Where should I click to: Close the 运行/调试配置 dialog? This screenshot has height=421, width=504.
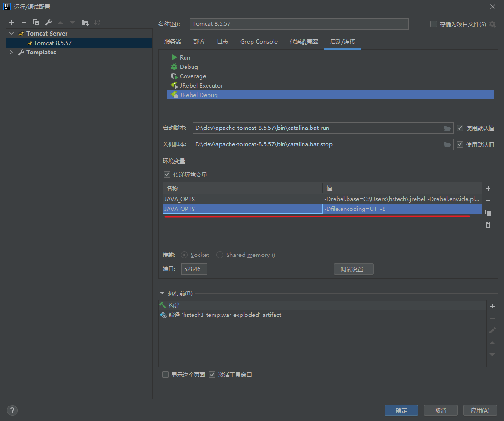pos(492,7)
